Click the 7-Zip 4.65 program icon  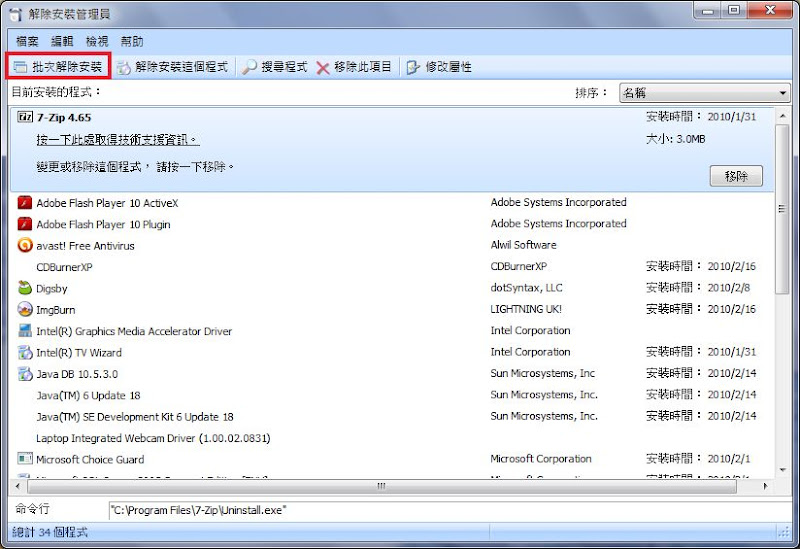point(24,117)
